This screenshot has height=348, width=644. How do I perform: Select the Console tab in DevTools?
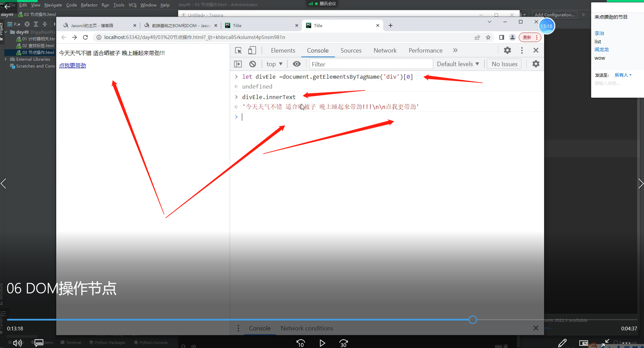(x=318, y=51)
